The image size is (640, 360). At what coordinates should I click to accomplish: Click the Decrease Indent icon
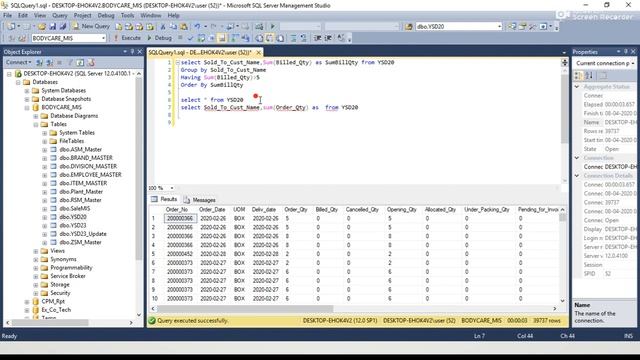tap(318, 38)
